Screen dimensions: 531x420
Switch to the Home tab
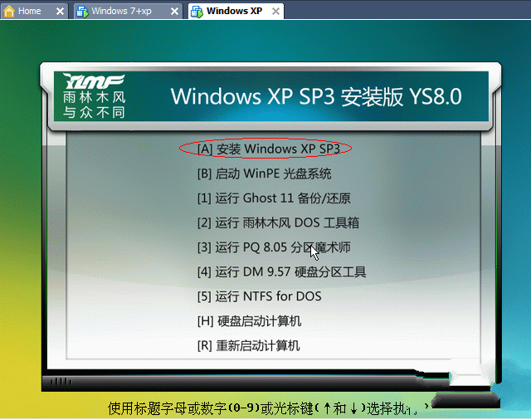pyautogui.click(x=30, y=11)
